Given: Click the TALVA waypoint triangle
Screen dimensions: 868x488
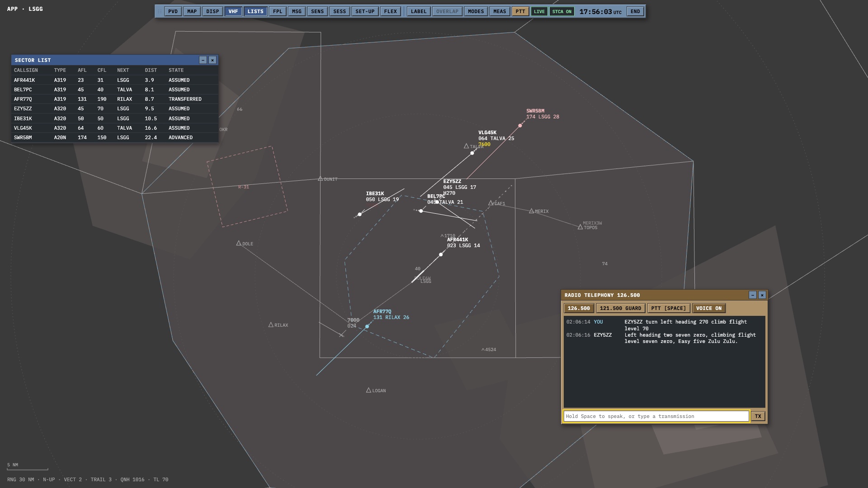Looking at the screenshot, I should click(x=466, y=146).
